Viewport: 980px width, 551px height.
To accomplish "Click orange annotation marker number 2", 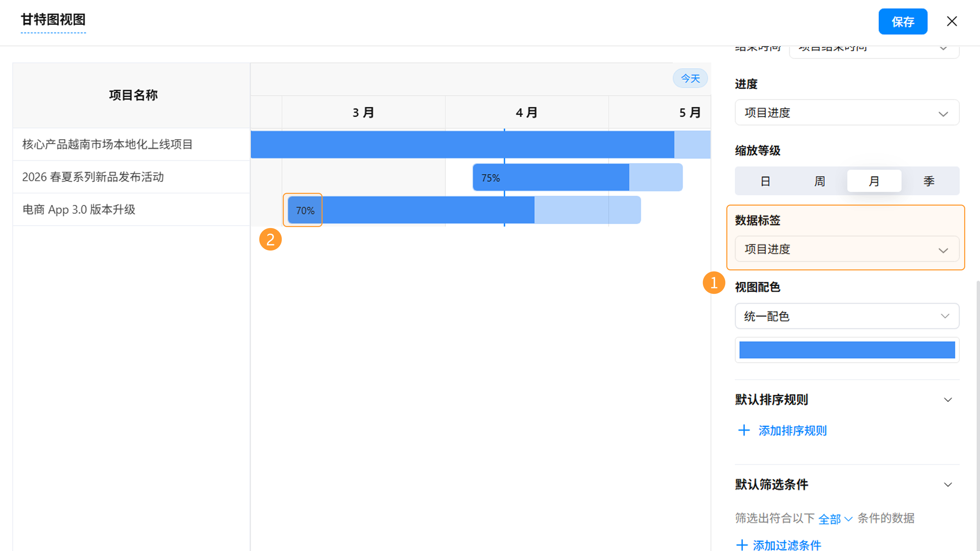I will pos(270,240).
